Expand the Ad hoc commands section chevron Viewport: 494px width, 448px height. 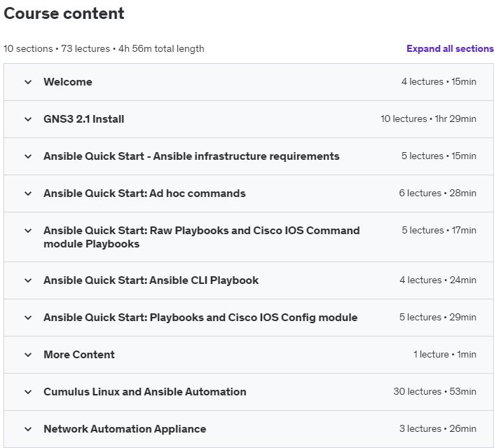28,194
